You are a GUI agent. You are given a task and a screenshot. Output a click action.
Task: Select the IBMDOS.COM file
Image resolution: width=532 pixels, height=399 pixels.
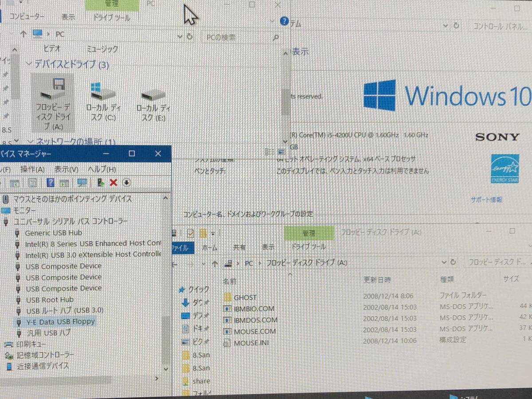[250, 320]
